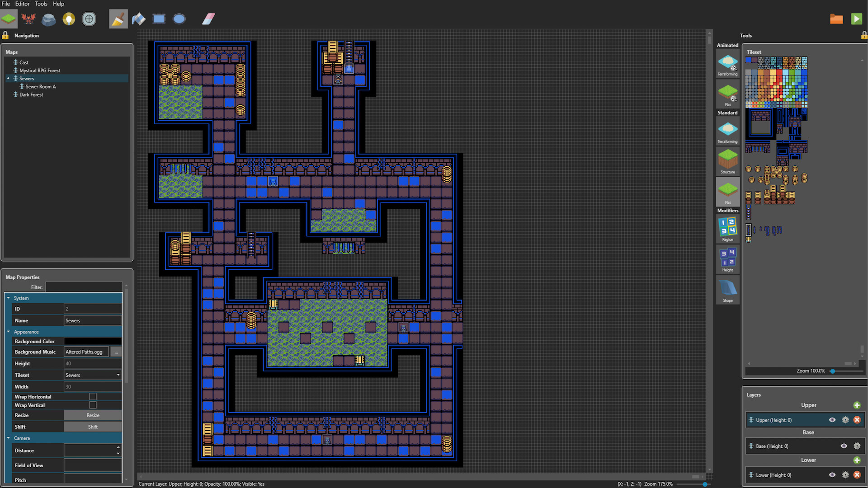Adjust the tileset zoom slider
The image size is (868, 488).
coord(833,371)
